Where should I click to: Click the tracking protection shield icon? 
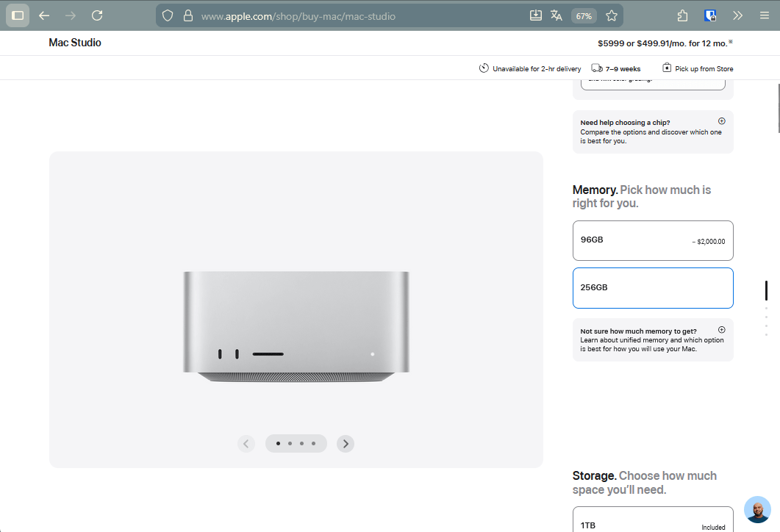click(x=168, y=15)
